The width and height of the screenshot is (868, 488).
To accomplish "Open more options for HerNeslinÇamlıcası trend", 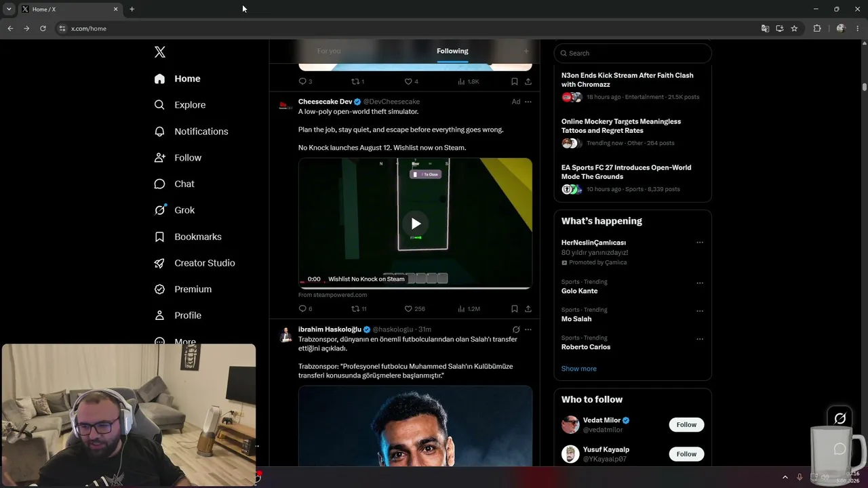I will tap(700, 243).
